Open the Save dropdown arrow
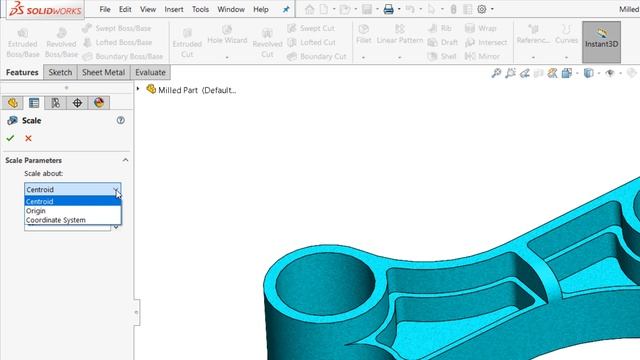Screen dimensions: 640x360 pos(377,9)
